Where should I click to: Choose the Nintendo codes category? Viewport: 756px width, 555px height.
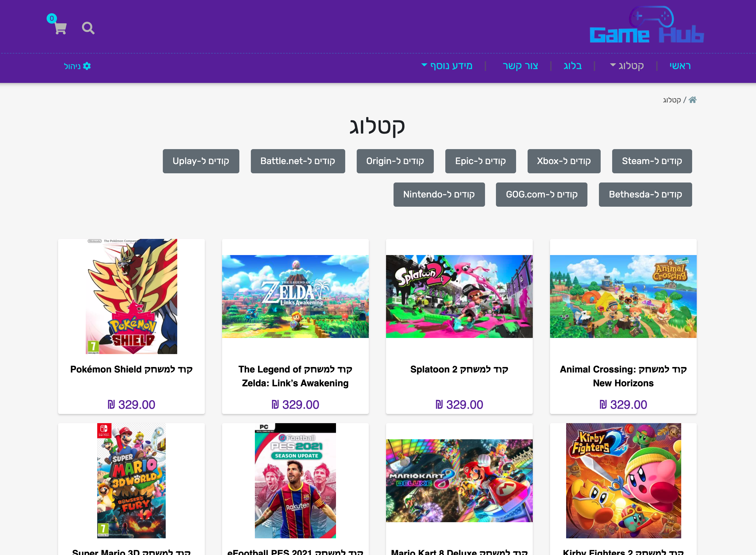[x=439, y=195]
